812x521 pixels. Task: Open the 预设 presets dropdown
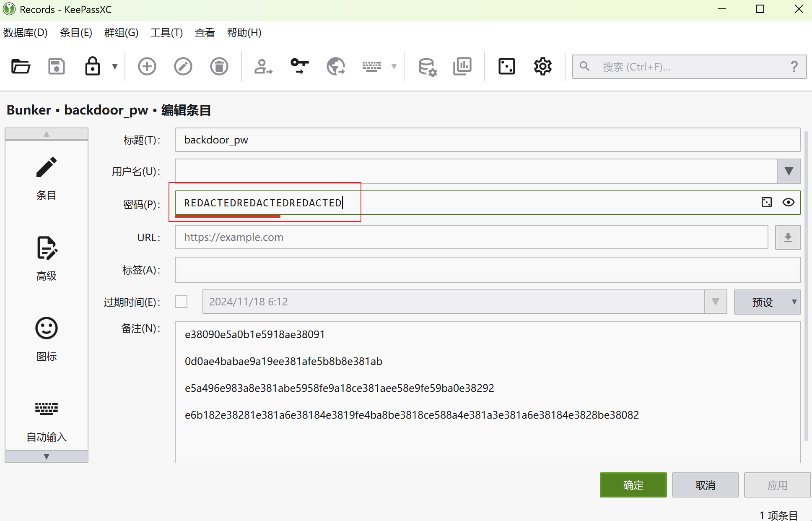[x=767, y=302]
